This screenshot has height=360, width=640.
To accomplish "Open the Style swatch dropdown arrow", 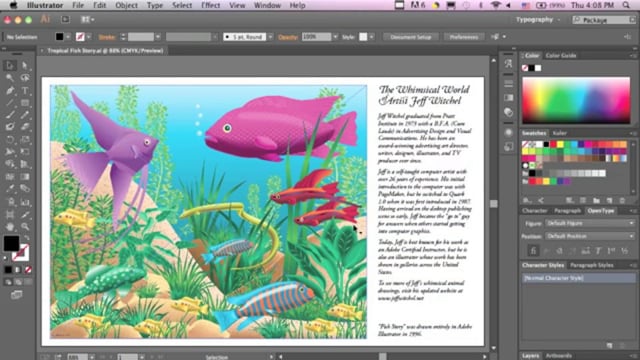I will coord(371,37).
